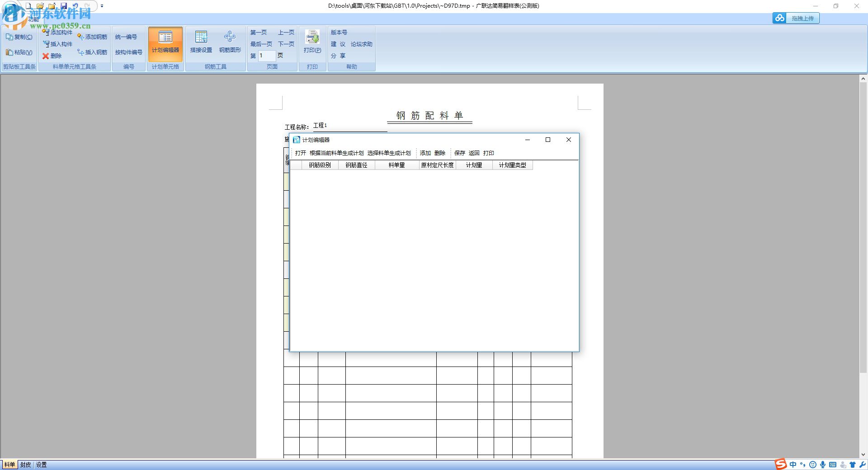868x470 pixels.
Task: Click 建议 suggestion link in help group
Action: [x=338, y=44]
